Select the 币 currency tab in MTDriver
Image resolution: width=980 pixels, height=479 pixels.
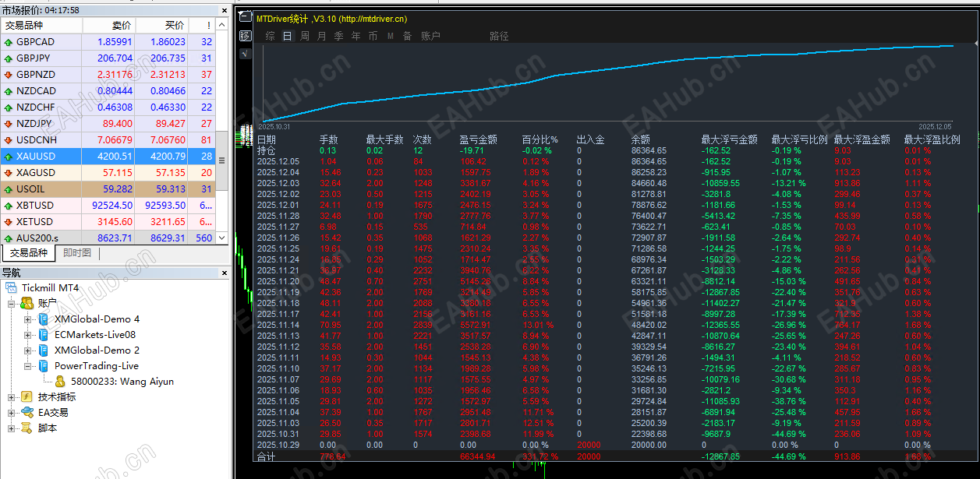pyautogui.click(x=373, y=36)
